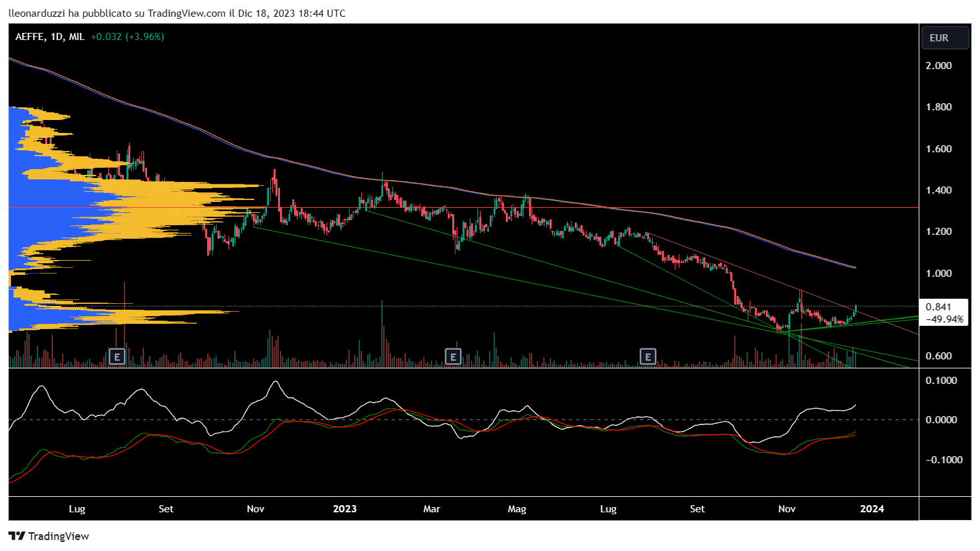This screenshot has width=980, height=551.
Task: Click the 2024 time axis label
Action: pyautogui.click(x=872, y=509)
